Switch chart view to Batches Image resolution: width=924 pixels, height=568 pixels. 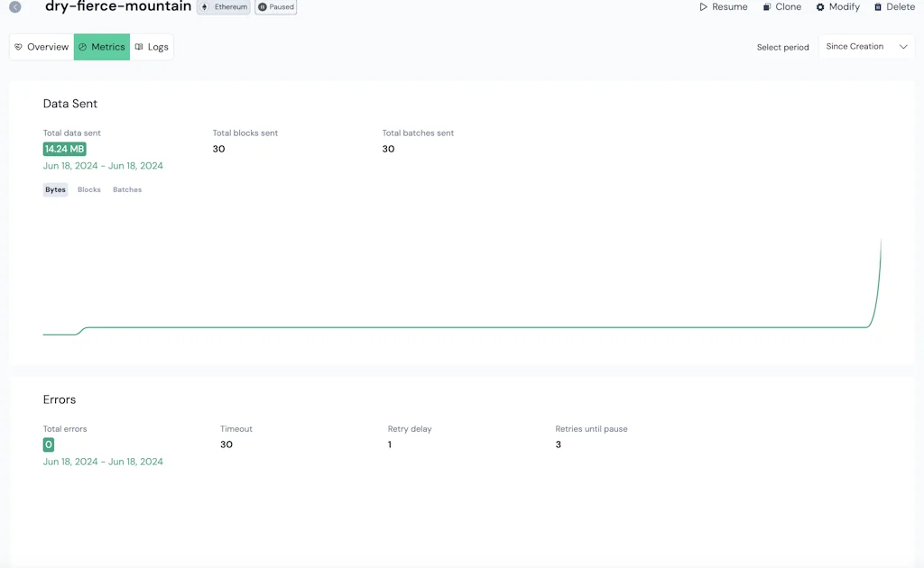(x=126, y=189)
